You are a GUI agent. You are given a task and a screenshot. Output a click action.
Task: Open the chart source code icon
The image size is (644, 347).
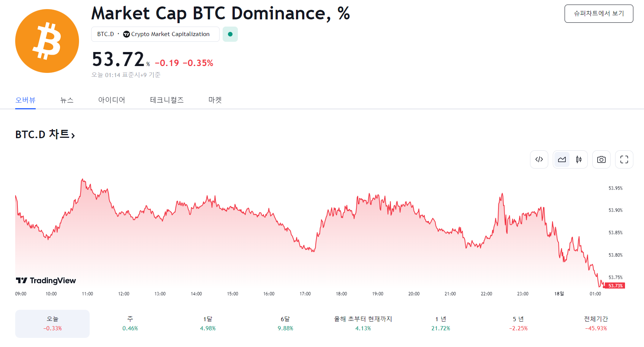click(x=539, y=159)
